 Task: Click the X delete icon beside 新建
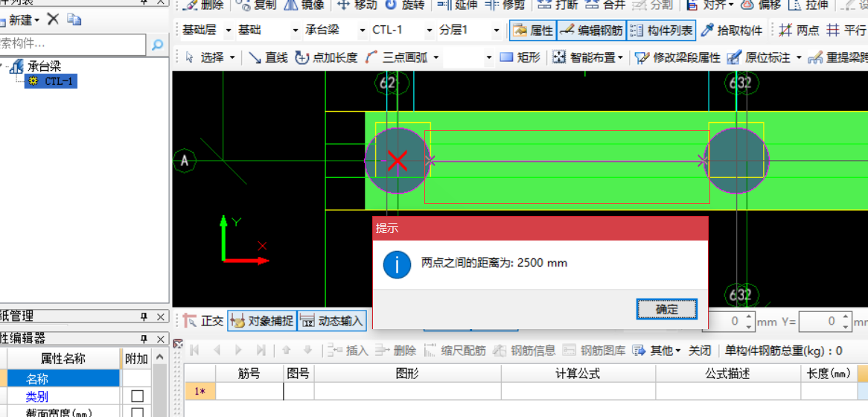click(x=53, y=19)
